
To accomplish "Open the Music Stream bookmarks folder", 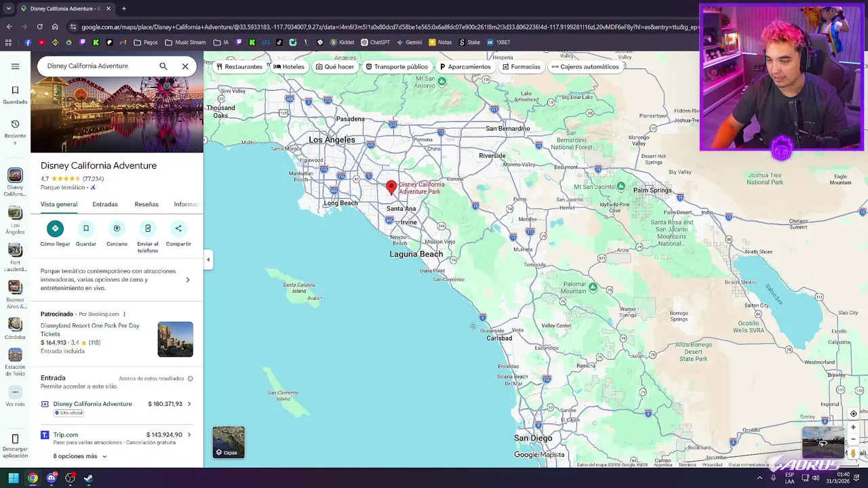I will point(185,42).
